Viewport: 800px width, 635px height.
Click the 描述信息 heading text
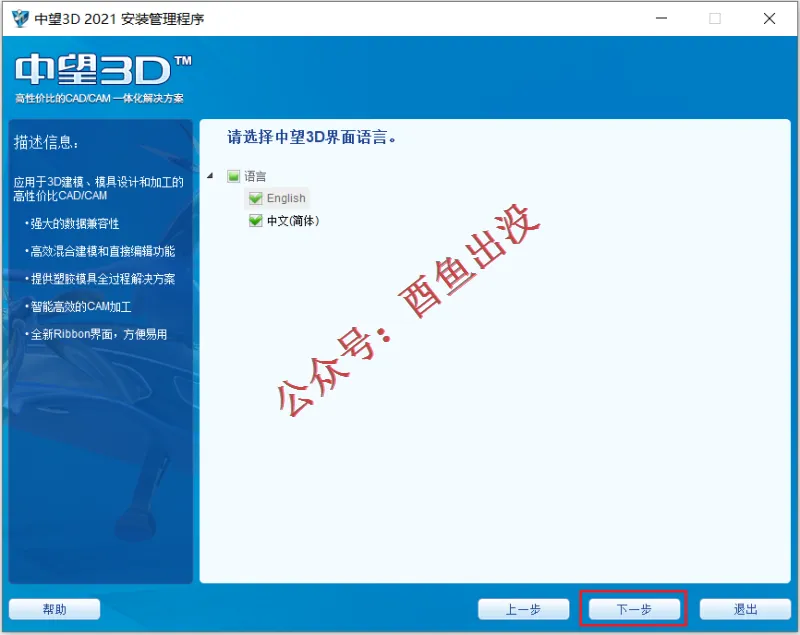[46, 142]
